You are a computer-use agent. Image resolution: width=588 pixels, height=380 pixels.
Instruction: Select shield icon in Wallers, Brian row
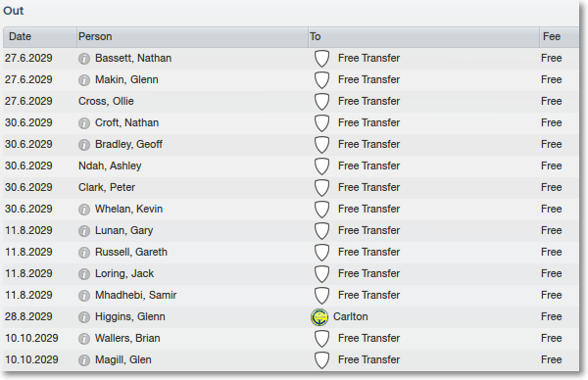[321, 339]
